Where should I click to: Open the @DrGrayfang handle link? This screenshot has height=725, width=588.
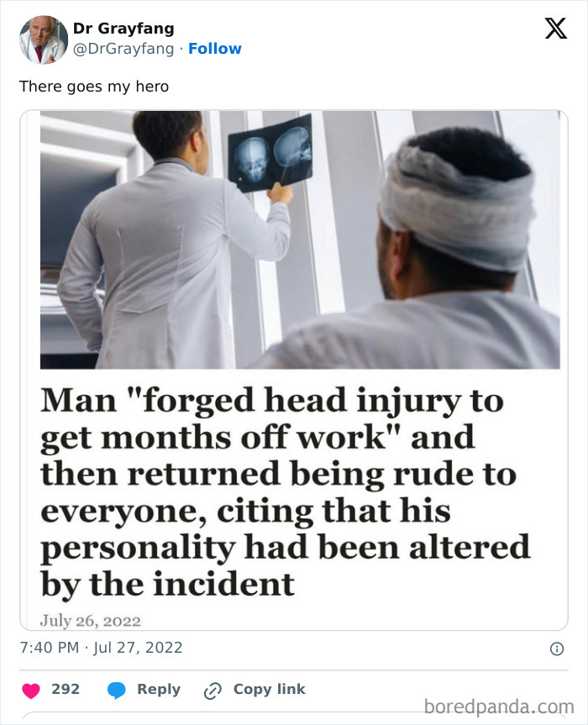pyautogui.click(x=123, y=49)
